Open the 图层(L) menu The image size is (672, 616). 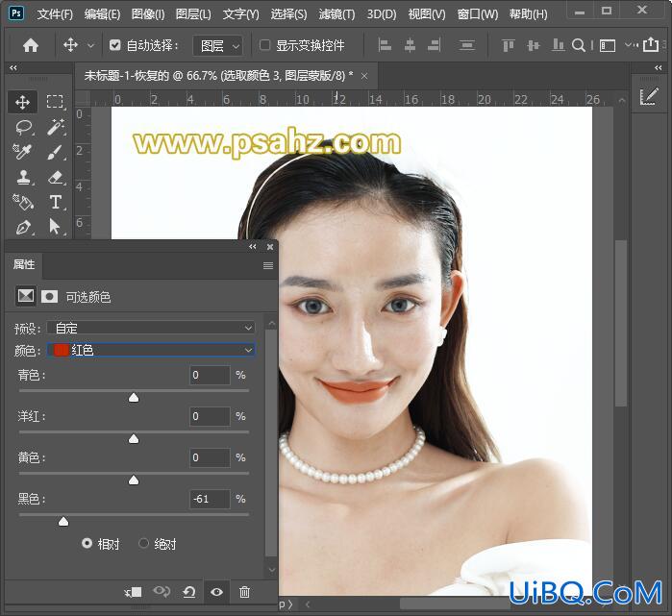[193, 14]
